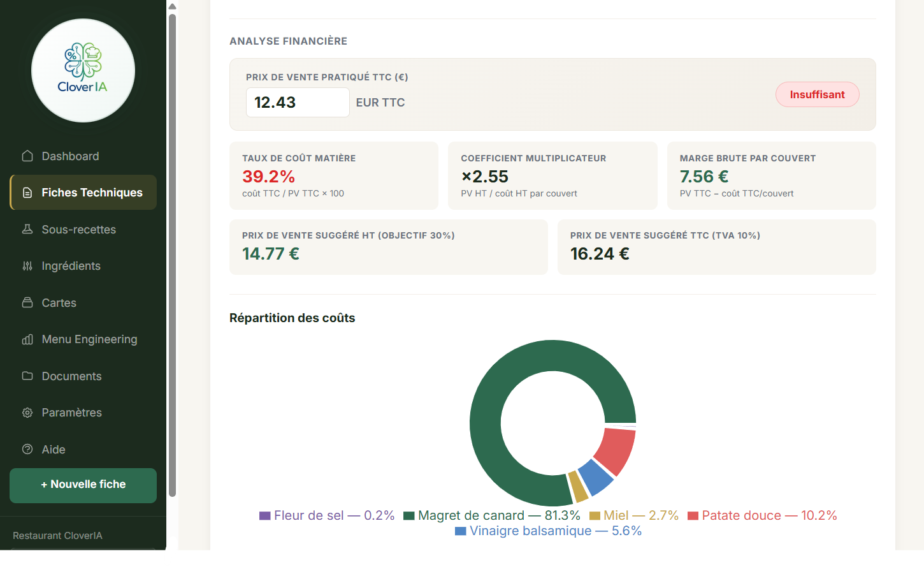Click the Insuffisant status badge
924x567 pixels.
click(817, 94)
